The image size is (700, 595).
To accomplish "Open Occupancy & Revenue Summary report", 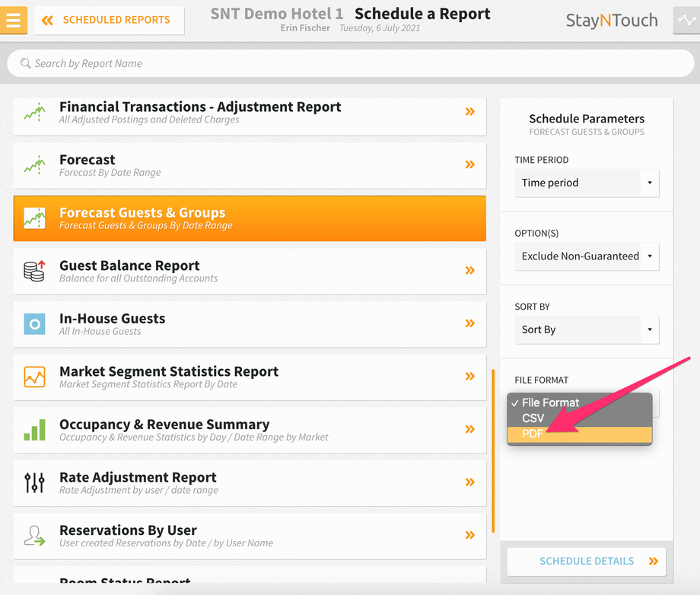I will (x=250, y=430).
